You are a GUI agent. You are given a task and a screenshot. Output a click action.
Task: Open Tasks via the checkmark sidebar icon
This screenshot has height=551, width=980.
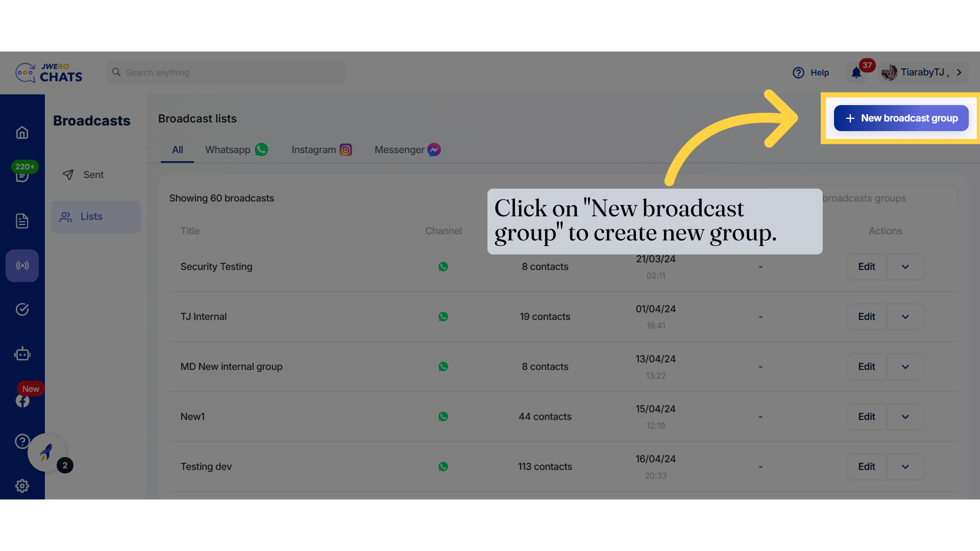[x=22, y=309]
